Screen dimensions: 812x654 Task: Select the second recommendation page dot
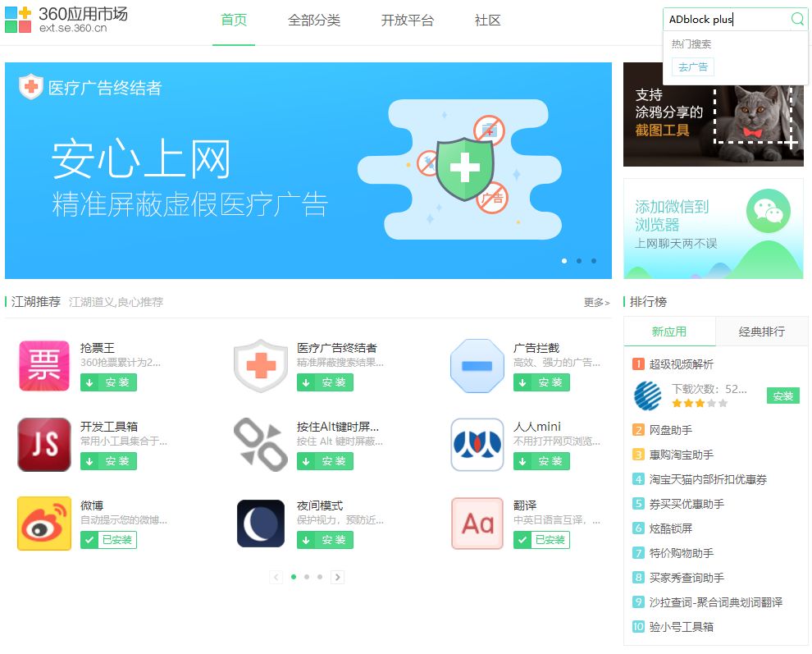tap(307, 577)
